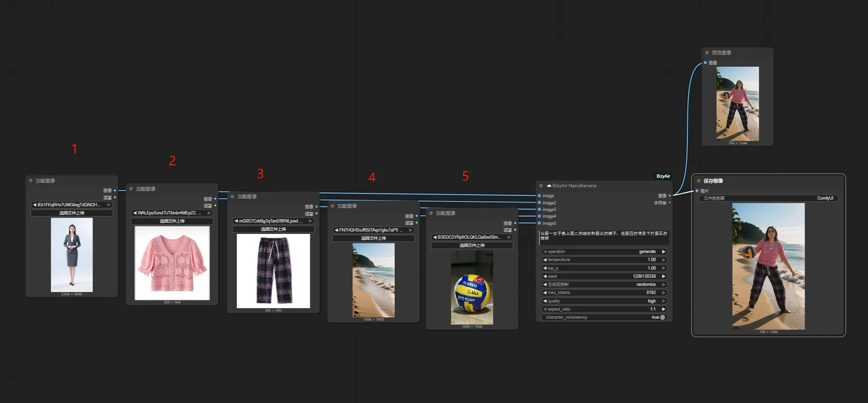Click 选择文件上传 button under the volleyball node

point(472,245)
